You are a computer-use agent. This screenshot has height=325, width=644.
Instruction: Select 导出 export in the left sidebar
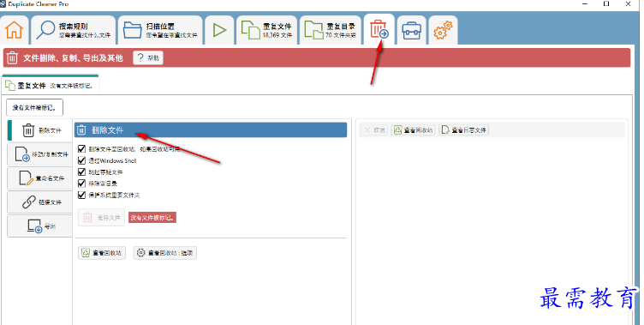[x=40, y=226]
